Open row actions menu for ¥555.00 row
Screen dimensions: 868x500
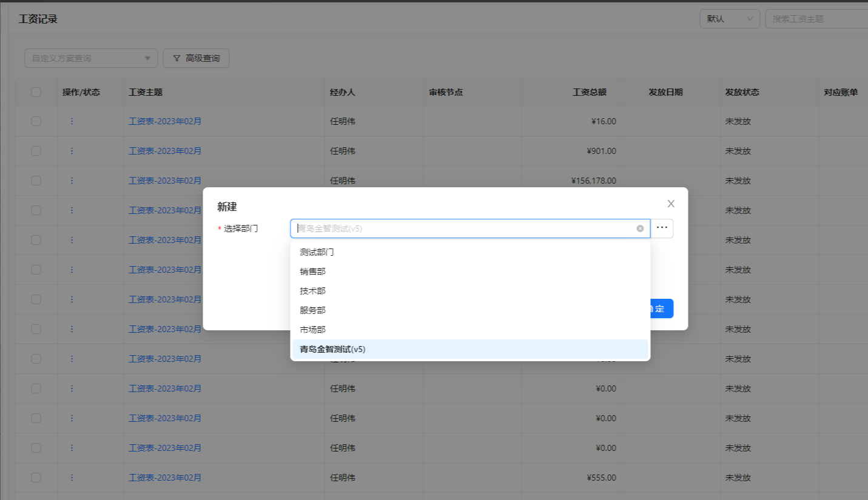72,478
